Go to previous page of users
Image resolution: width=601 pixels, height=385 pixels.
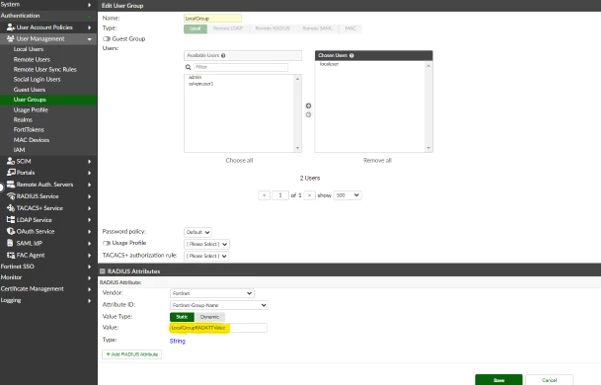coord(264,195)
